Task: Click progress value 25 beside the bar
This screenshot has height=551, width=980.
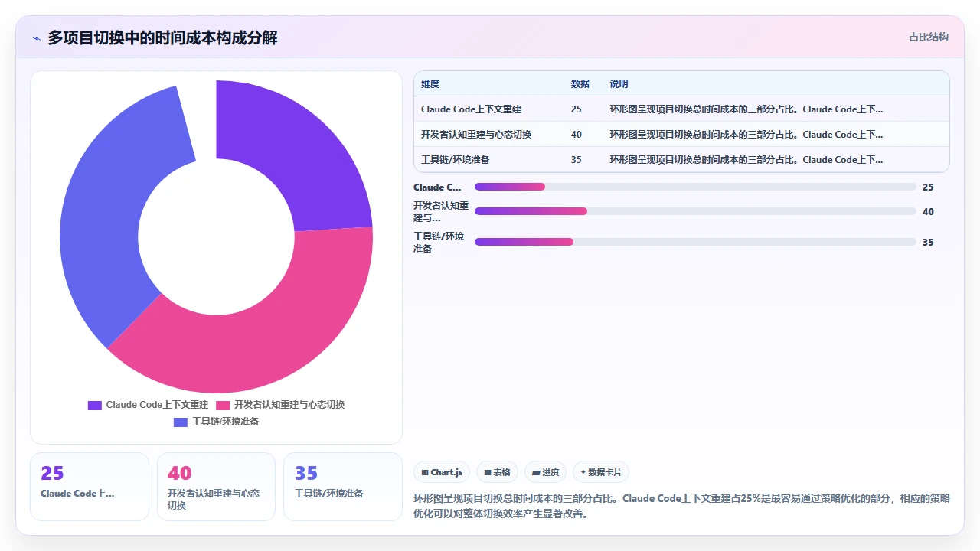Action: pyautogui.click(x=928, y=187)
